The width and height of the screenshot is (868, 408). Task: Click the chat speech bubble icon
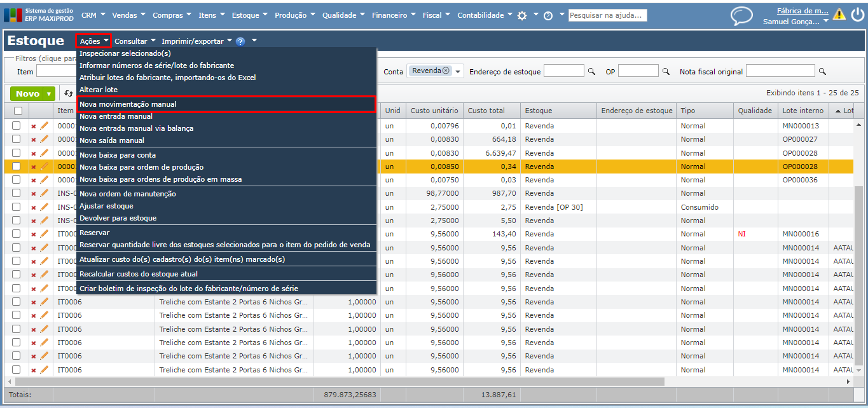[741, 15]
